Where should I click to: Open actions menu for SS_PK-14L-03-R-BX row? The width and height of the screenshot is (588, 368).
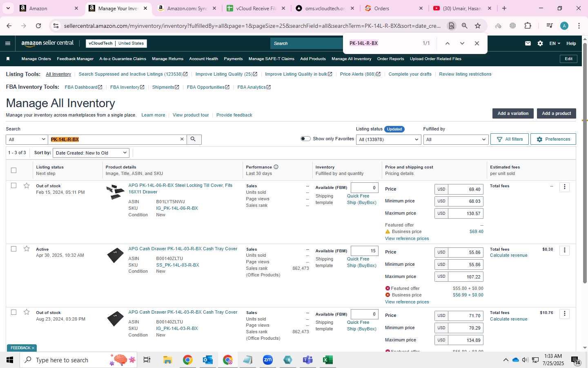click(x=565, y=250)
